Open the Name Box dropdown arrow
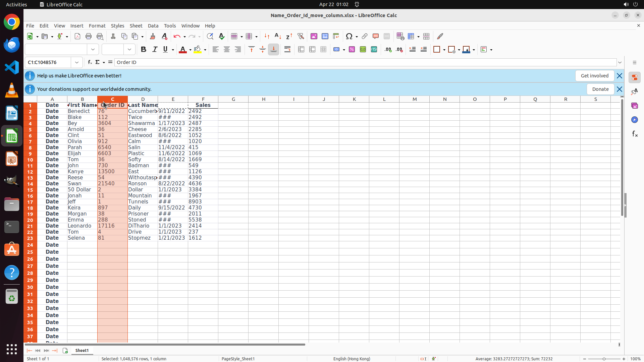This screenshot has width=644, height=362. [77, 62]
